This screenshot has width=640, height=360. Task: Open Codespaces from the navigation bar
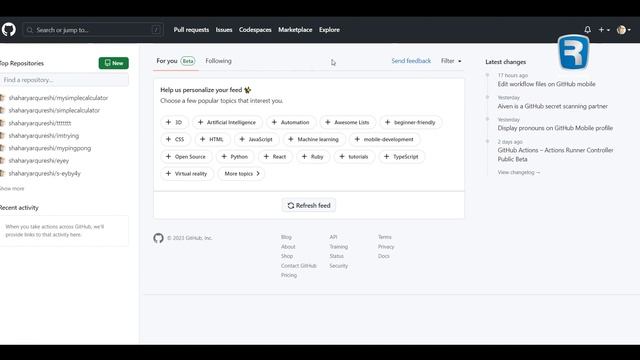pos(255,30)
